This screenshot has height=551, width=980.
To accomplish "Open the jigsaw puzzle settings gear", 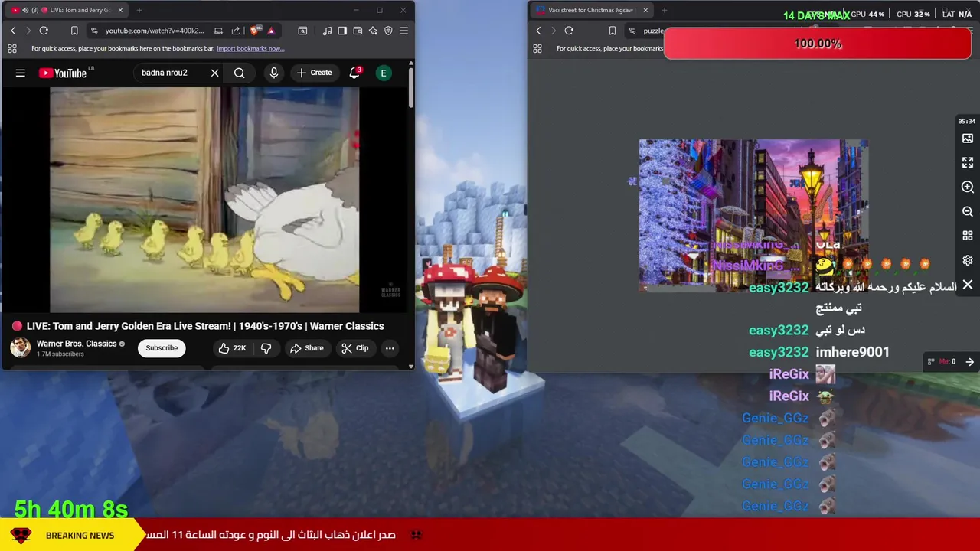I will [968, 260].
